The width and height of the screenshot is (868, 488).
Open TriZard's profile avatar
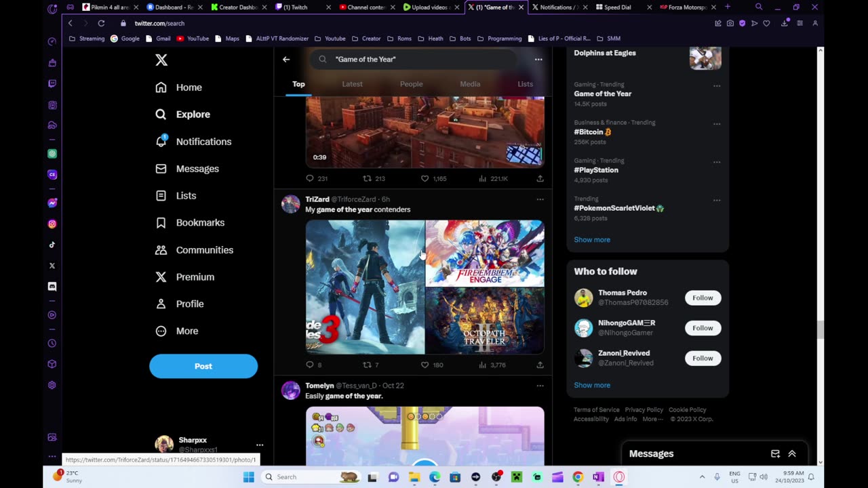(x=290, y=204)
